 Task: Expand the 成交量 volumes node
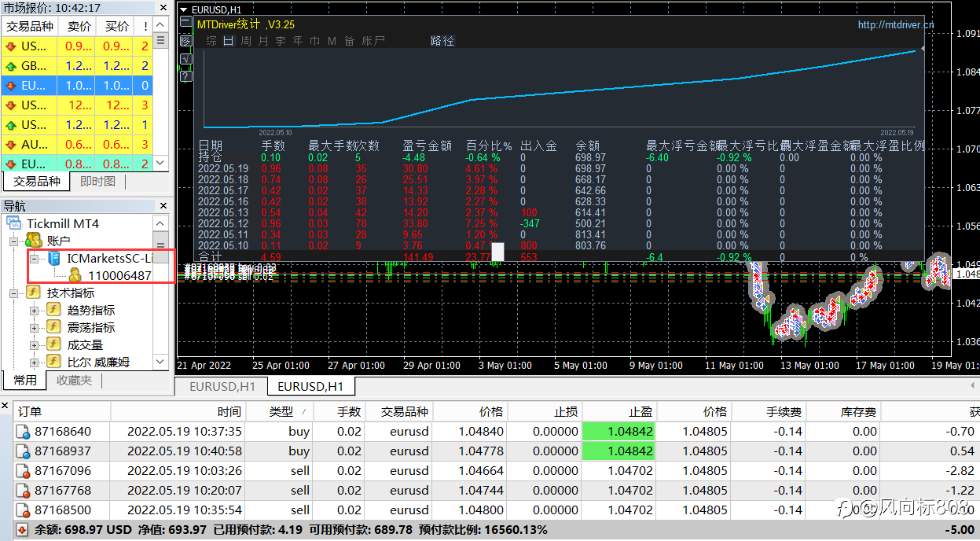35,344
